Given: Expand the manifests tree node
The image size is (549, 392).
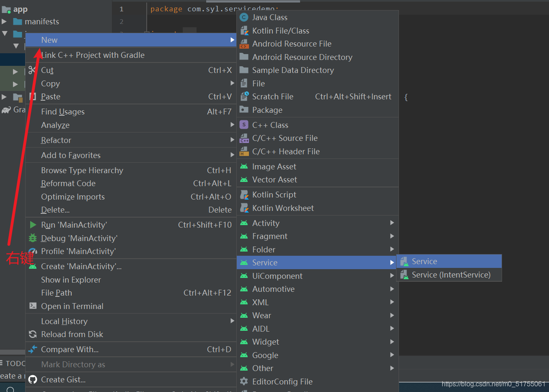Looking at the screenshot, I should (x=4, y=21).
